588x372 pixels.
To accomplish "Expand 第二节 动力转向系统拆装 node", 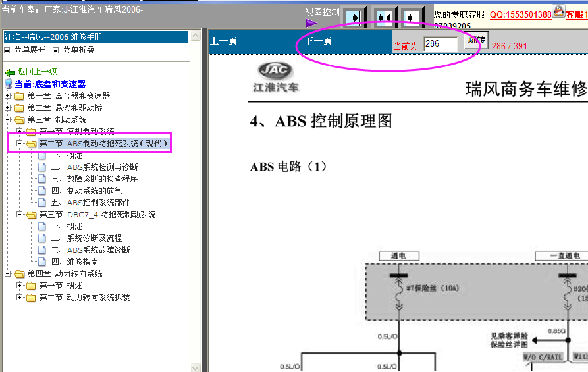I will click(x=20, y=298).
